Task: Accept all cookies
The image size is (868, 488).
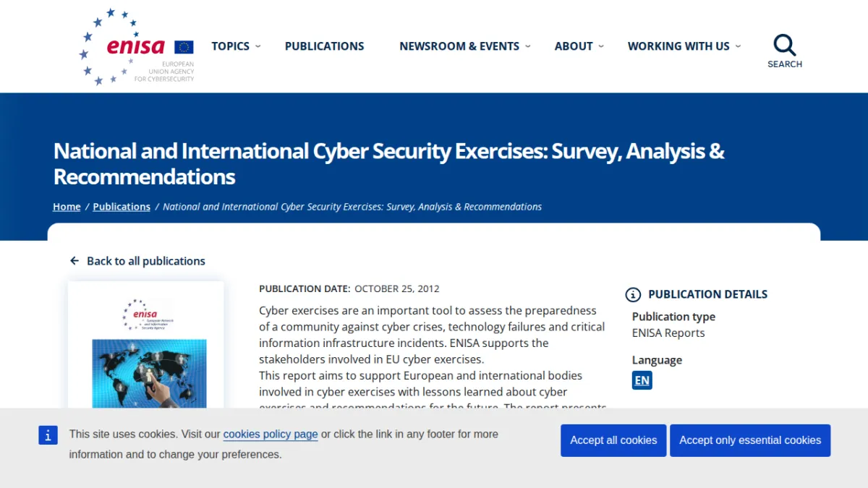Action: tap(613, 440)
